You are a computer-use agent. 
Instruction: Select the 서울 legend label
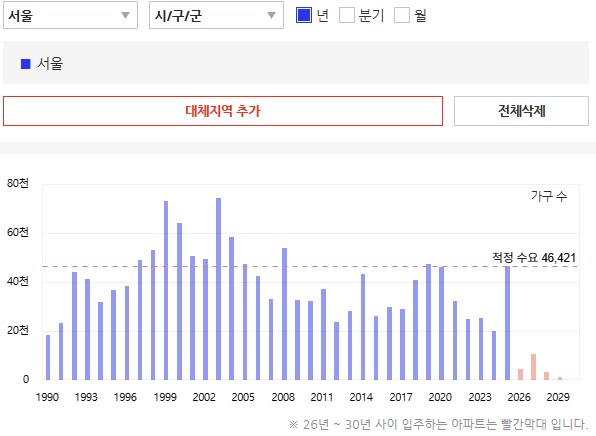50,63
